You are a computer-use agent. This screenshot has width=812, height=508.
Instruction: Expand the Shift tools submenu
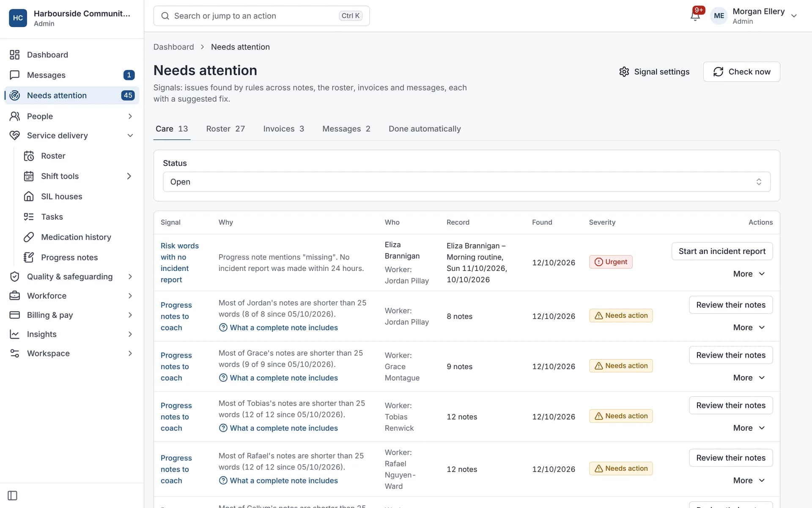[x=129, y=176]
